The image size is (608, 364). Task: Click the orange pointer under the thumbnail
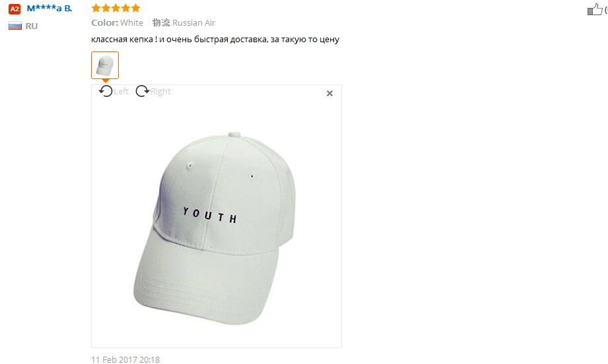click(x=105, y=80)
